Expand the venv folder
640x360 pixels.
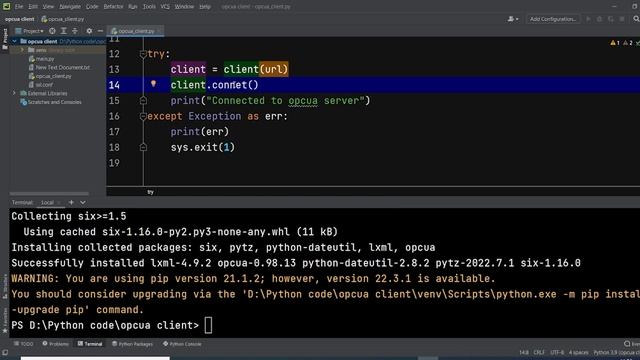(x=22, y=50)
